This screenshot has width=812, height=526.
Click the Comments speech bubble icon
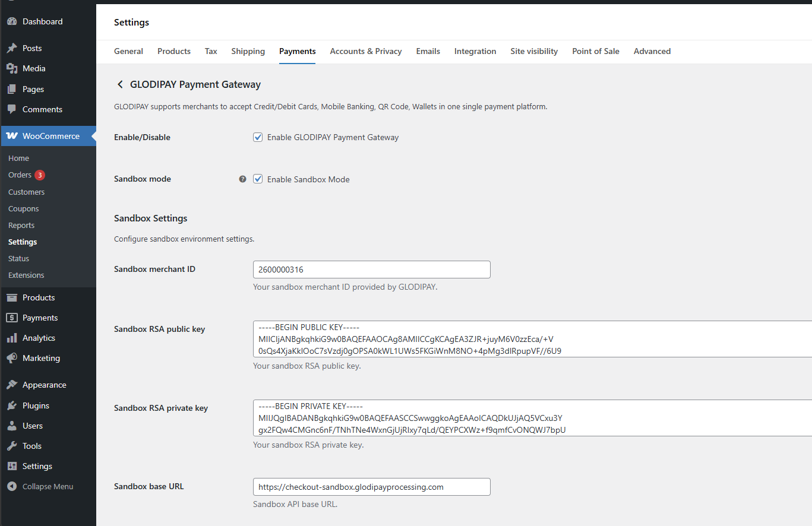pyautogui.click(x=12, y=109)
